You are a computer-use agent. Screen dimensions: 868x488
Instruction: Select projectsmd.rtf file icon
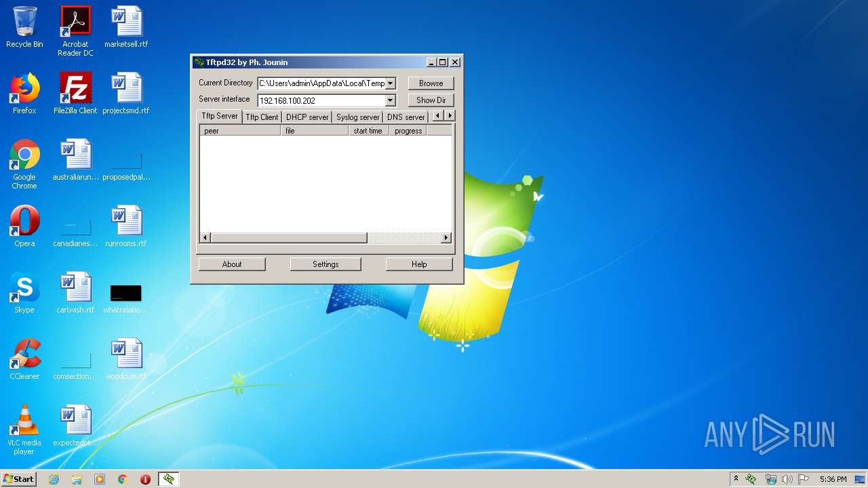[126, 94]
